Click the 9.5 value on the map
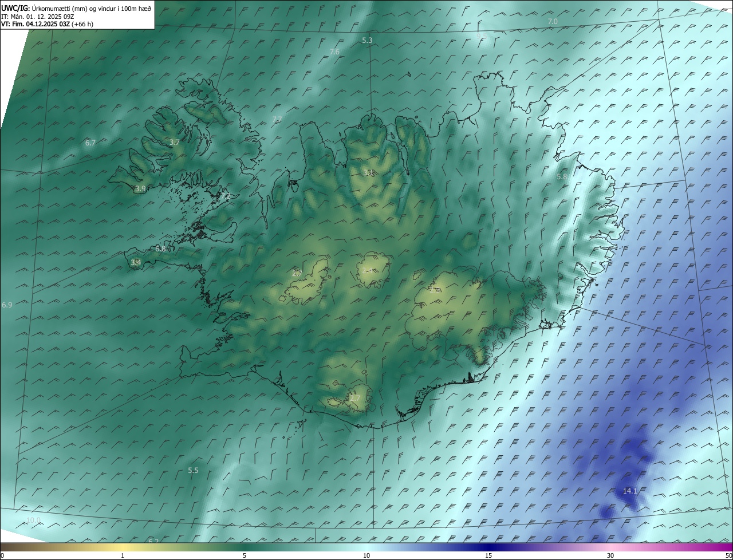 481,36
